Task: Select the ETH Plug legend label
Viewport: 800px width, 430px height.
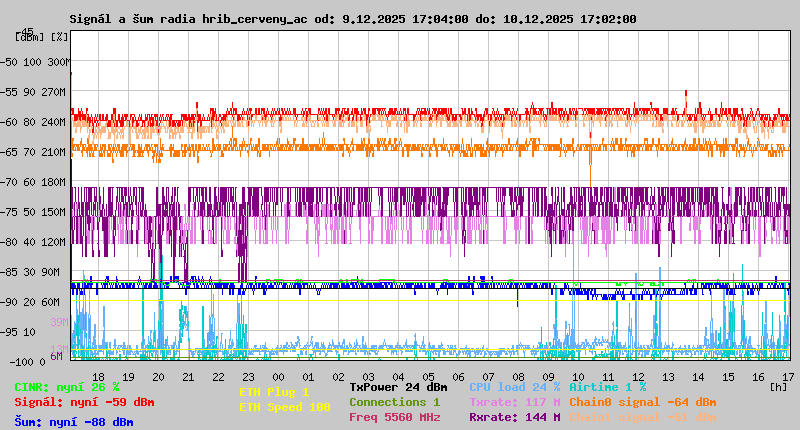Action: [274, 392]
